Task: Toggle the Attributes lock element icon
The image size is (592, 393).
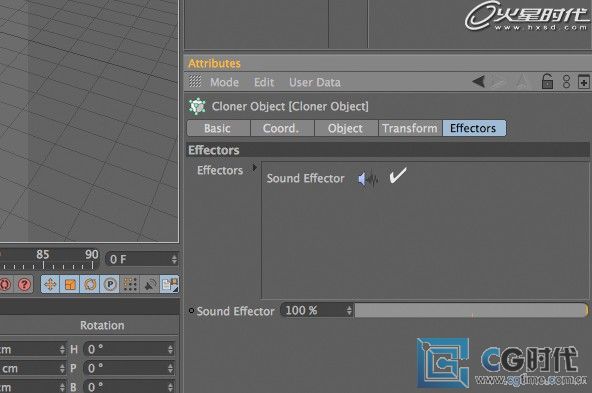Action: point(547,81)
